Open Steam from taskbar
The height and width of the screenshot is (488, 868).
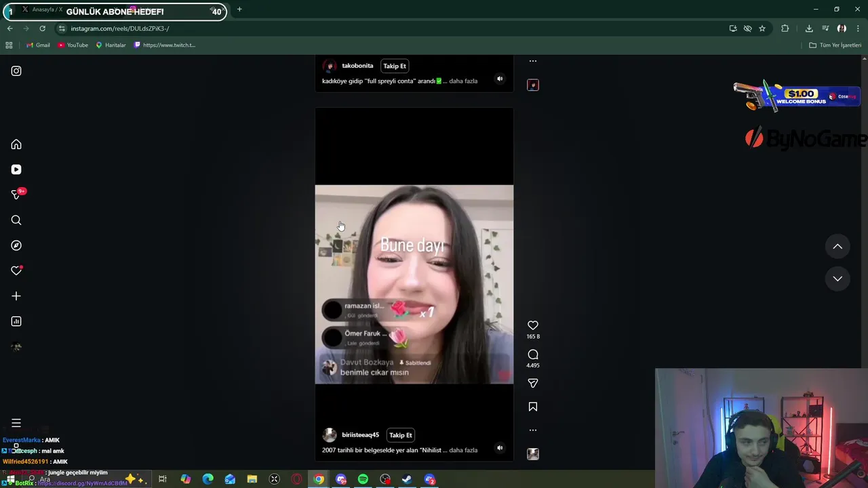click(x=407, y=479)
